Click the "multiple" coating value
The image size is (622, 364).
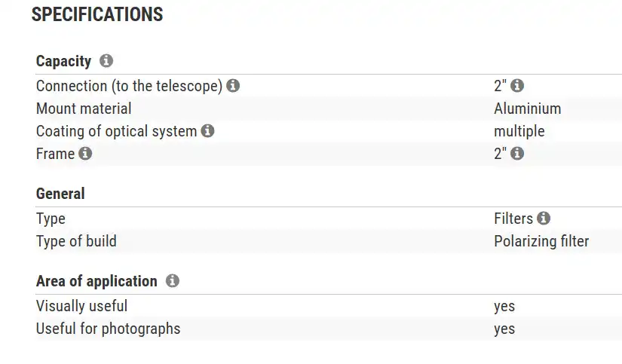(519, 131)
